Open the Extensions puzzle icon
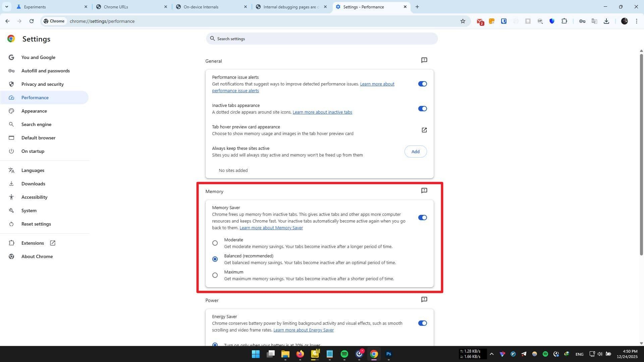The width and height of the screenshot is (644, 362). click(x=564, y=21)
